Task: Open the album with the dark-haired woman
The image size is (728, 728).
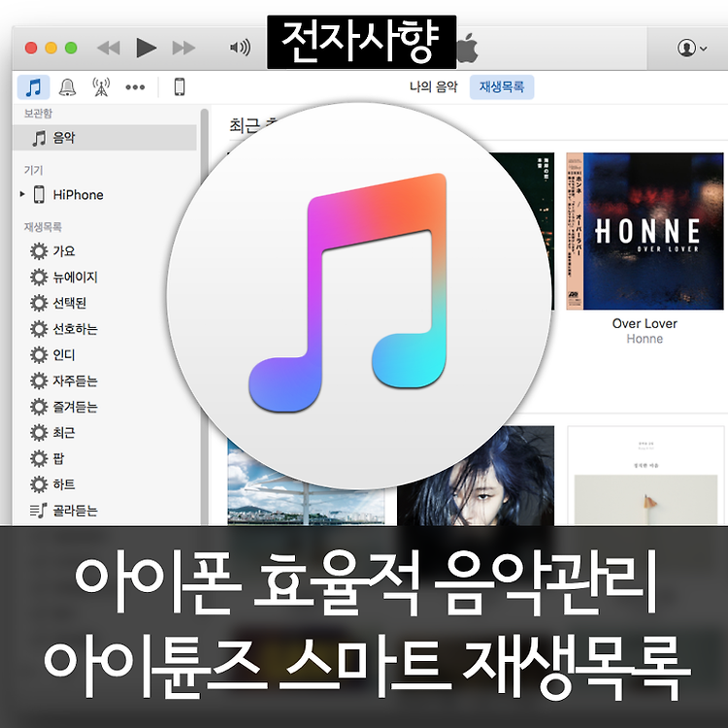Action: pos(476,476)
